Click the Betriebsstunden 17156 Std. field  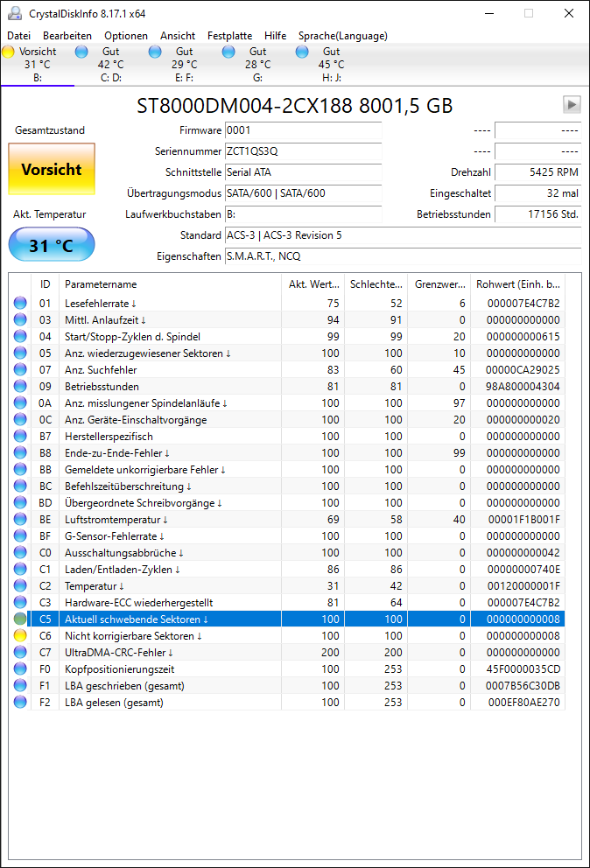[537, 214]
